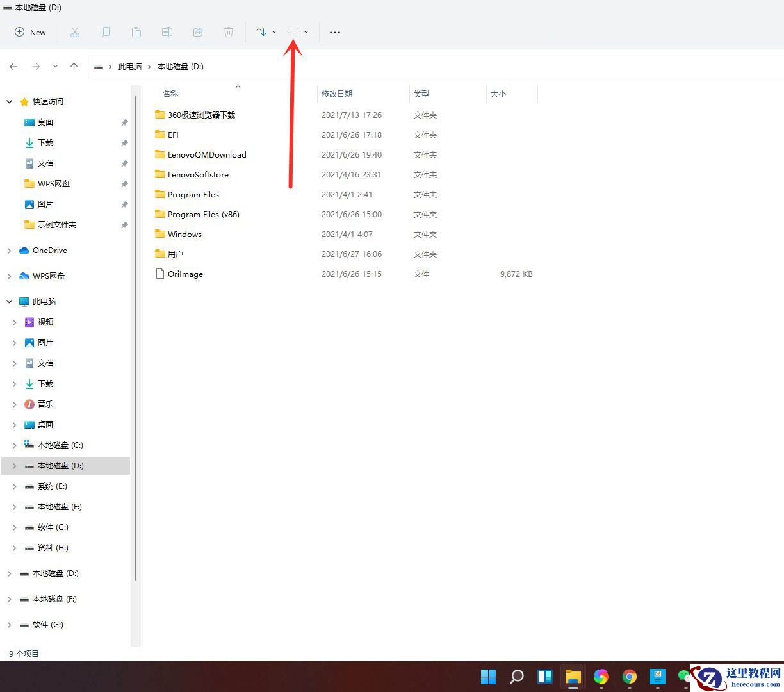Click the Paste icon in the toolbar
Viewport: 784px width, 692px height.
(136, 32)
